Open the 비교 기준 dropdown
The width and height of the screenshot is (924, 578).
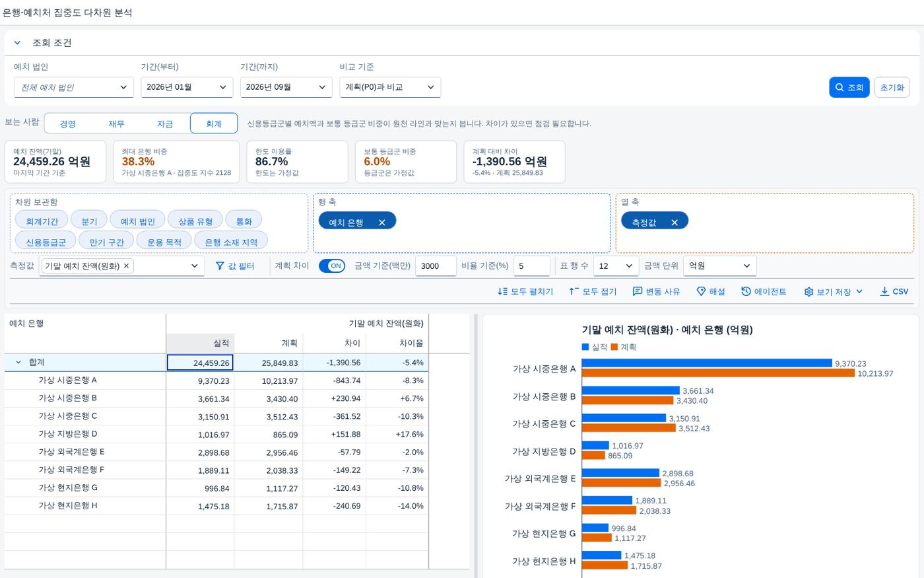tap(390, 87)
